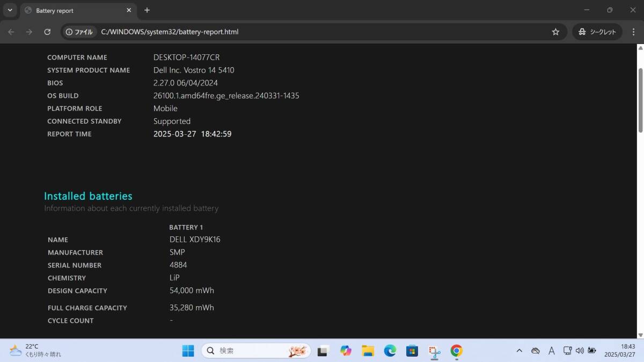
Task: Click the full charge capacity 35,280 mWh
Action: coord(192,308)
